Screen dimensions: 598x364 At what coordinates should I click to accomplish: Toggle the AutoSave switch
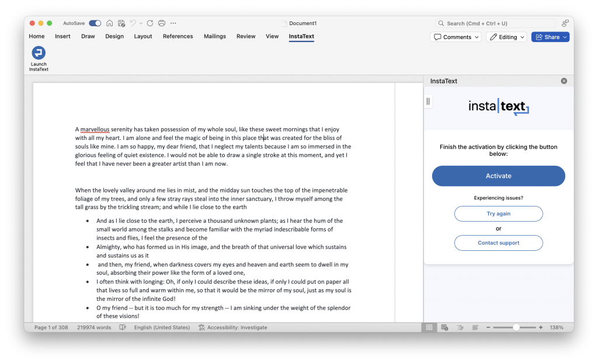(x=95, y=23)
